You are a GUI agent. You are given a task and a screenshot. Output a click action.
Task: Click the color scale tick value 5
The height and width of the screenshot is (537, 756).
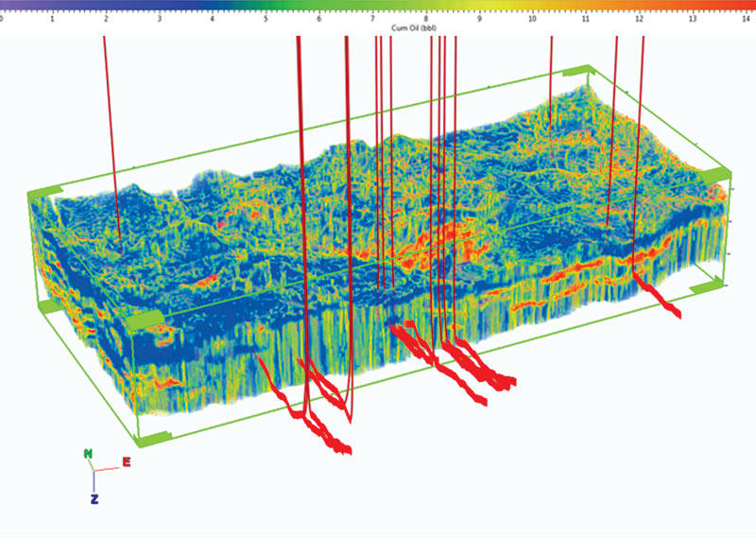(266, 19)
